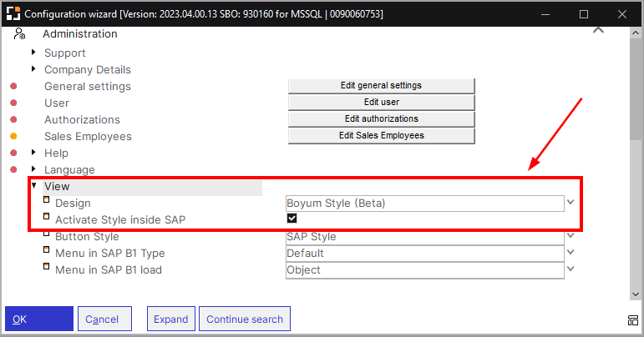This screenshot has height=337, width=644.
Task: Click the scrollbar down arrow
Action: click(x=636, y=294)
